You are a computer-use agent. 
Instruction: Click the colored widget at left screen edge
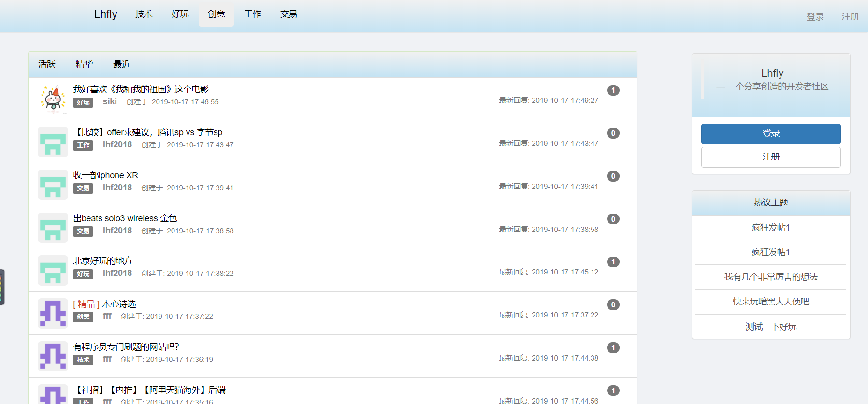pyautogui.click(x=2, y=287)
